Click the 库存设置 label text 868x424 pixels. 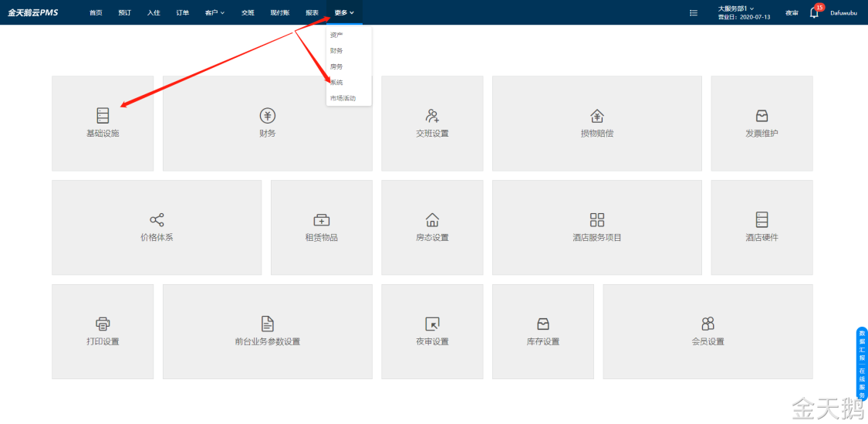543,341
